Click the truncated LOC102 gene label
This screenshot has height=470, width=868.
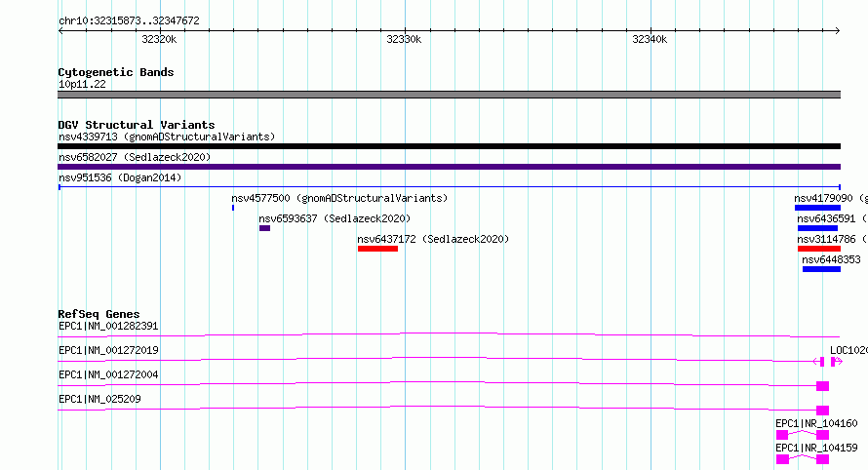848,350
